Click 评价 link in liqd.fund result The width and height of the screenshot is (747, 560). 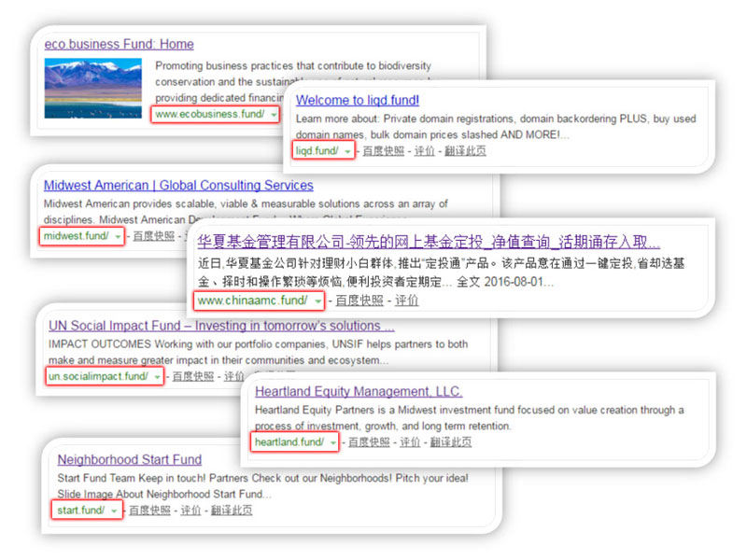[424, 151]
